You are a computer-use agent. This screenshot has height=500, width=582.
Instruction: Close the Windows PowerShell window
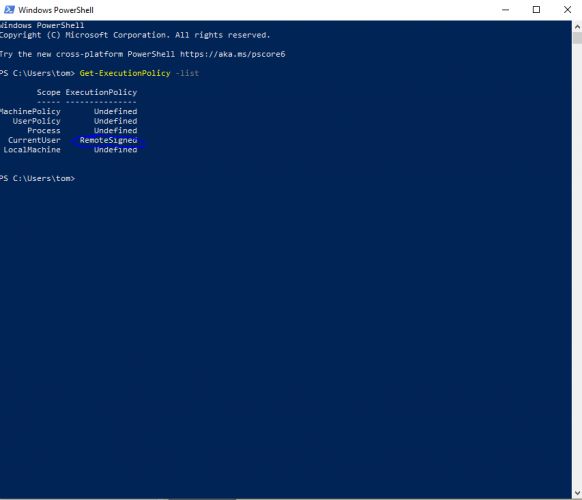[x=567, y=10]
